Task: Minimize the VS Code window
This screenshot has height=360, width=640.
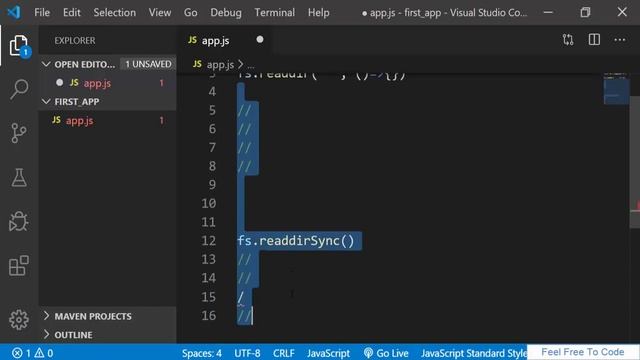Action: [x=548, y=12]
